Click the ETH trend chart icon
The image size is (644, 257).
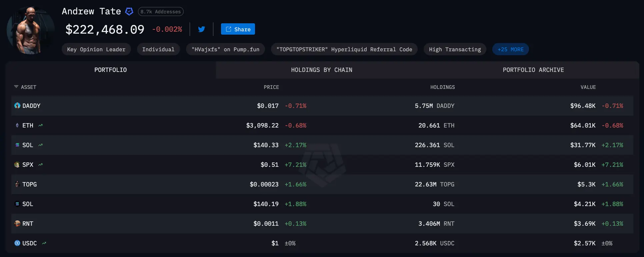tap(41, 126)
